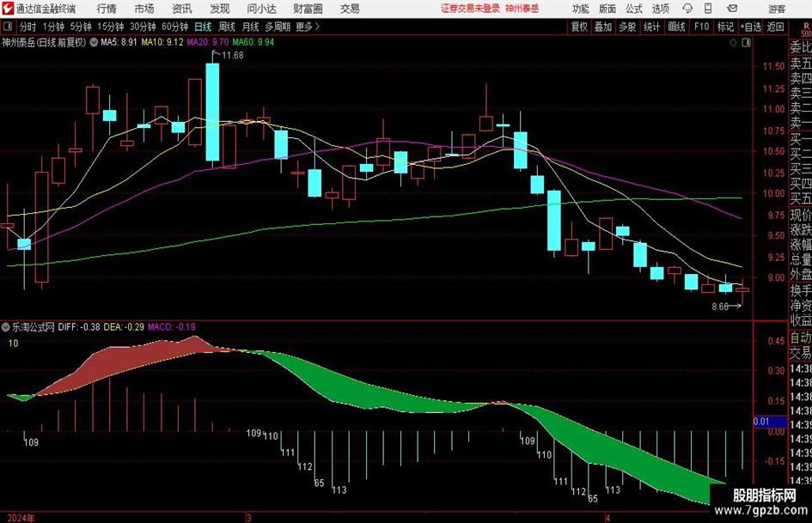This screenshot has height=523, width=812.
Task: Open the mobile phone icon in title bar
Action: coord(708,9)
